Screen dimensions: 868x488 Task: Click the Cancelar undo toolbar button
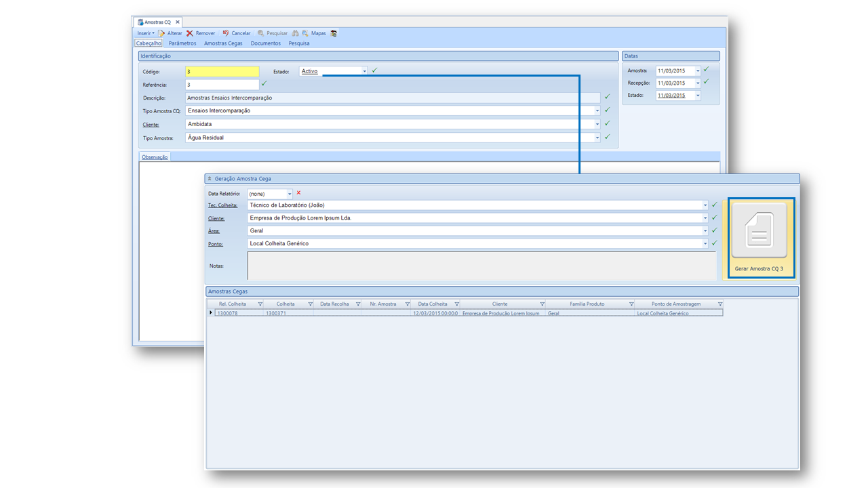(236, 33)
